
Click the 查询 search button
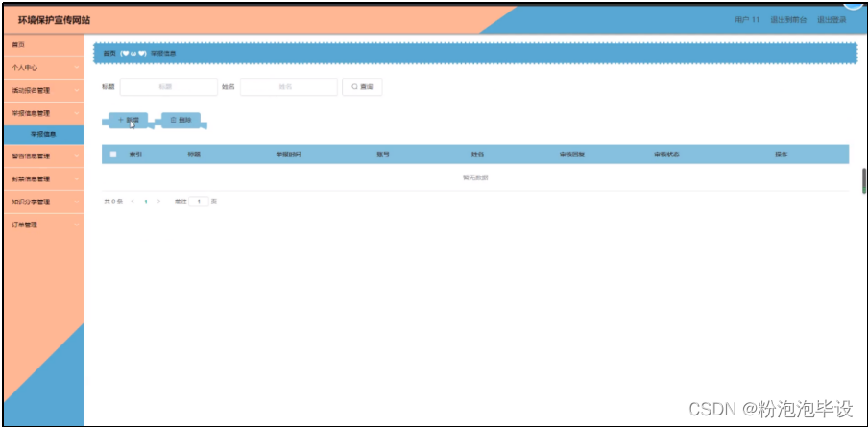pos(362,86)
